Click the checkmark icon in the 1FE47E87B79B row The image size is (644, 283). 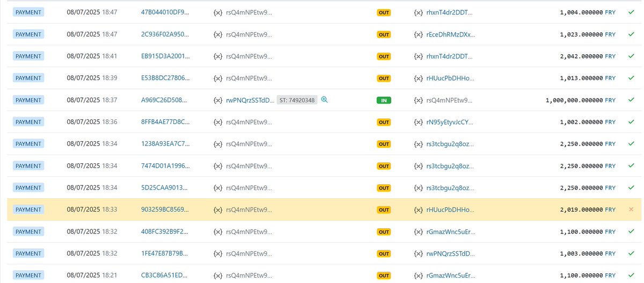point(631,253)
